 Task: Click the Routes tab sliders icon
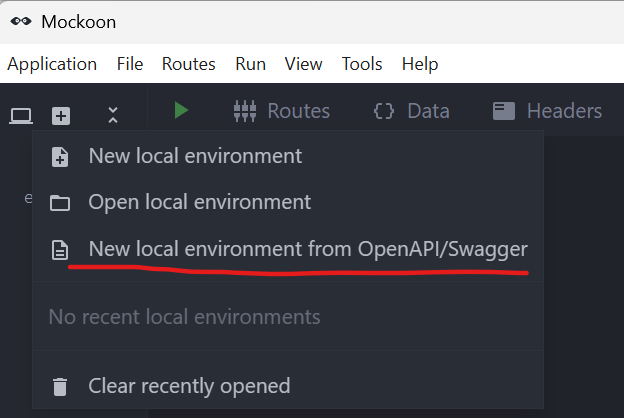[x=245, y=111]
